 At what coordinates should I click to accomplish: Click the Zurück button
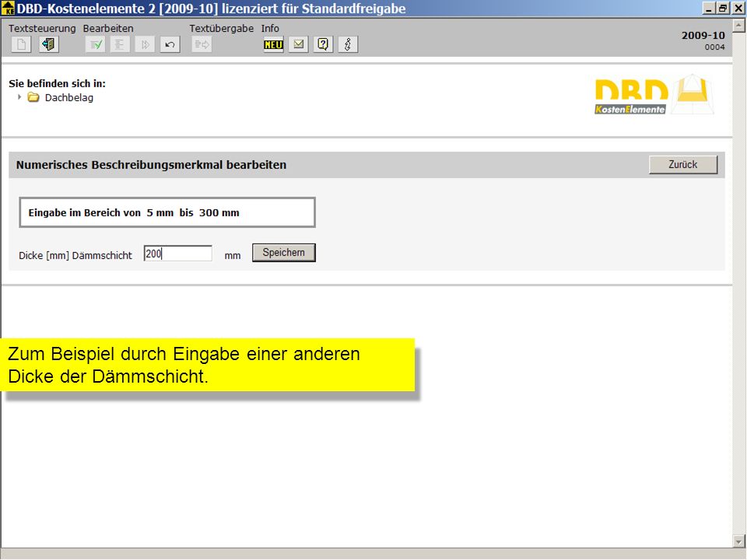click(682, 165)
